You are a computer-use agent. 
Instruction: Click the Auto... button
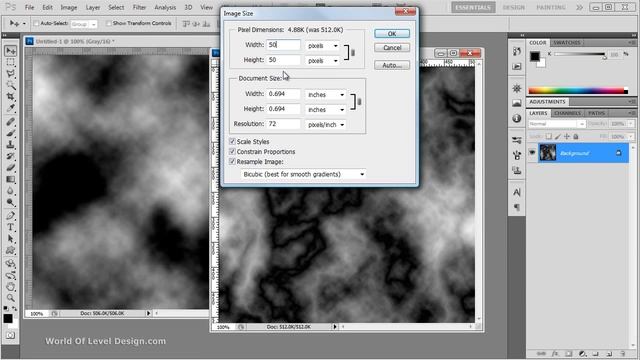click(392, 65)
